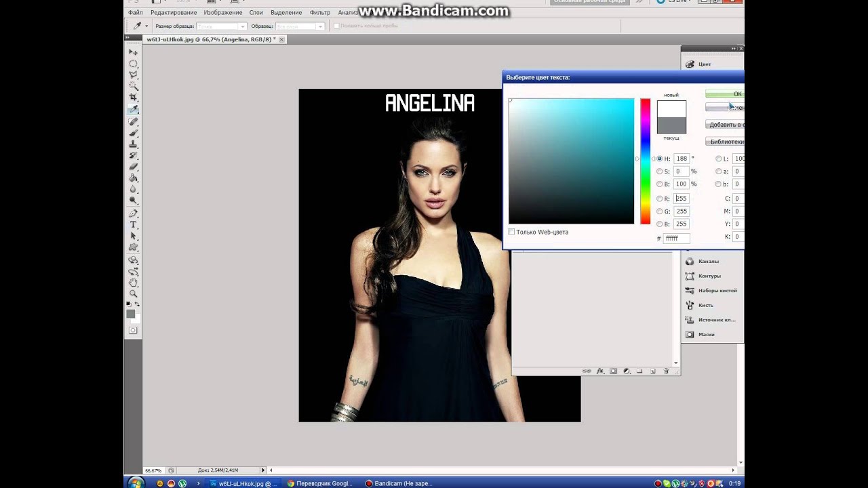Click the current (текущ) gray color swatch
This screenshot has height=488, width=868.
[x=671, y=125]
